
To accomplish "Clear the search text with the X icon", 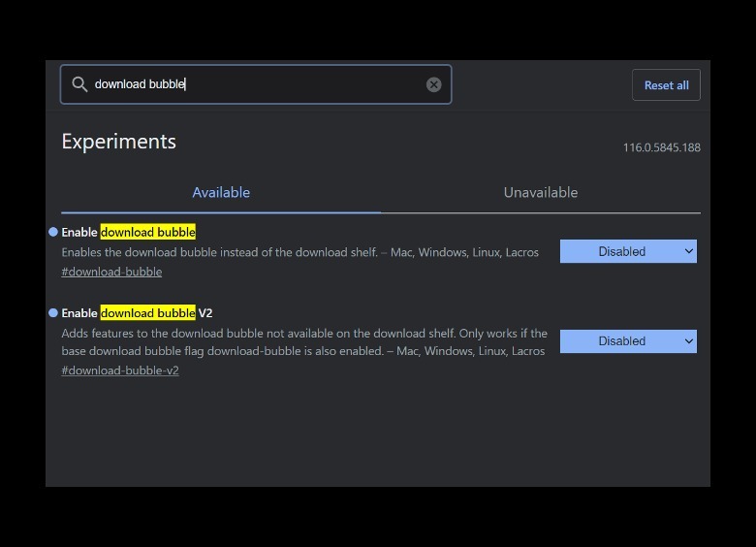I will (434, 84).
